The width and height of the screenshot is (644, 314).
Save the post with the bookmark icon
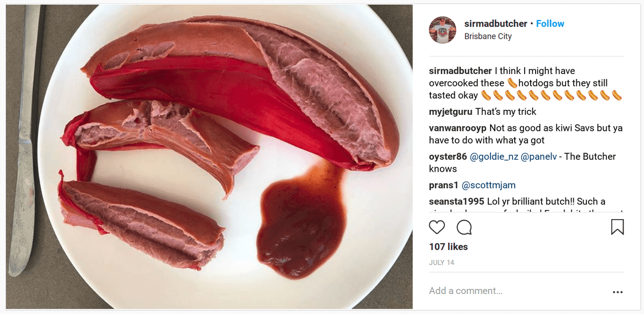click(618, 227)
